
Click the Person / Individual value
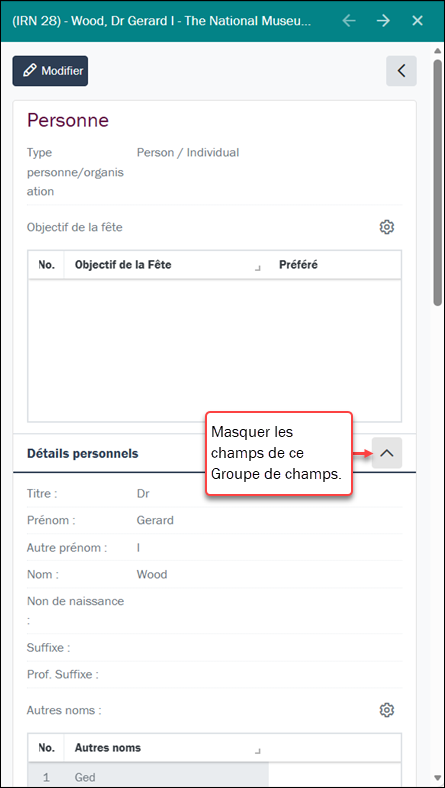click(x=188, y=152)
